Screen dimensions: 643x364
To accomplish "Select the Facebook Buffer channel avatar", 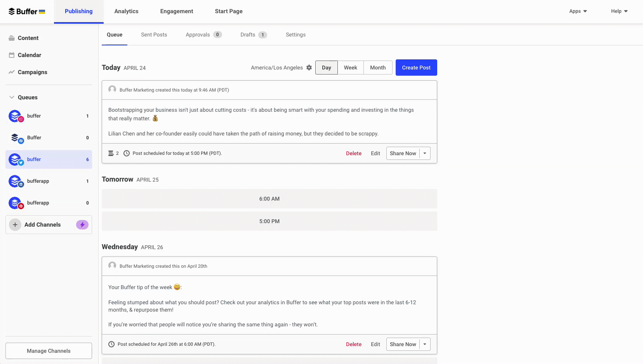I will [x=16, y=138].
